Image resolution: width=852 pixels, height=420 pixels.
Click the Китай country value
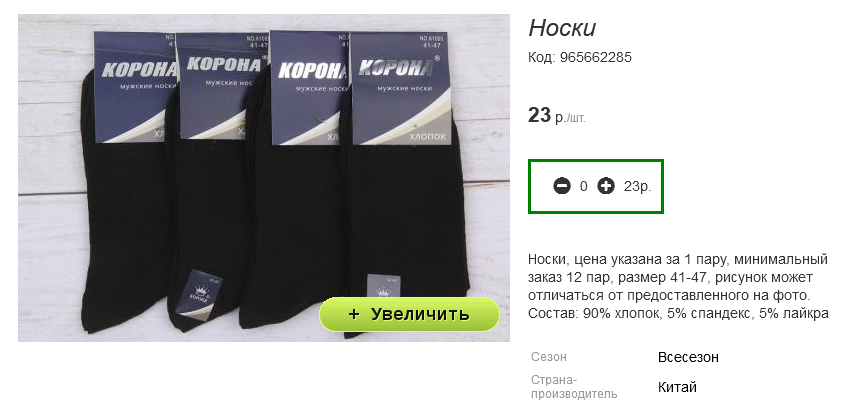[x=677, y=387]
